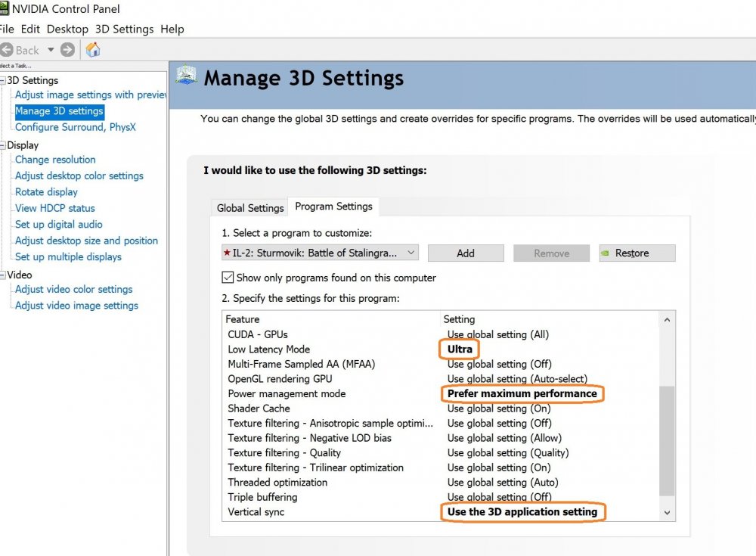Image resolution: width=756 pixels, height=556 pixels.
Task: Select Change resolution in the sidebar
Action: pos(55,160)
